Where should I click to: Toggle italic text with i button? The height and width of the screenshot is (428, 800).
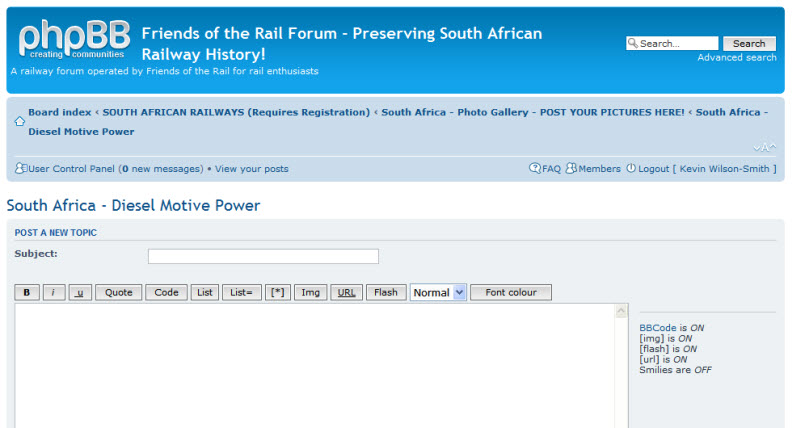tap(54, 293)
